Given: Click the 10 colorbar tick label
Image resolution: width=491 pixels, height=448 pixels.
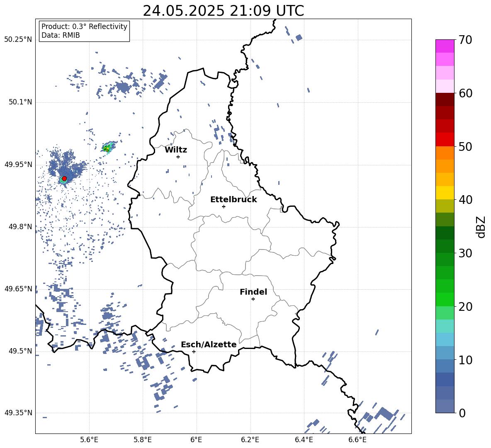Looking at the screenshot, I should point(465,360).
